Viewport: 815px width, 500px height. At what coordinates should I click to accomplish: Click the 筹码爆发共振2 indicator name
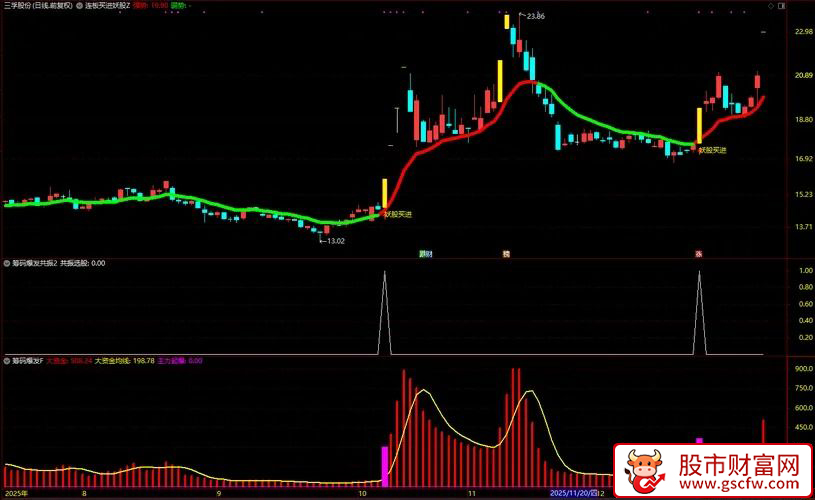(x=35, y=264)
